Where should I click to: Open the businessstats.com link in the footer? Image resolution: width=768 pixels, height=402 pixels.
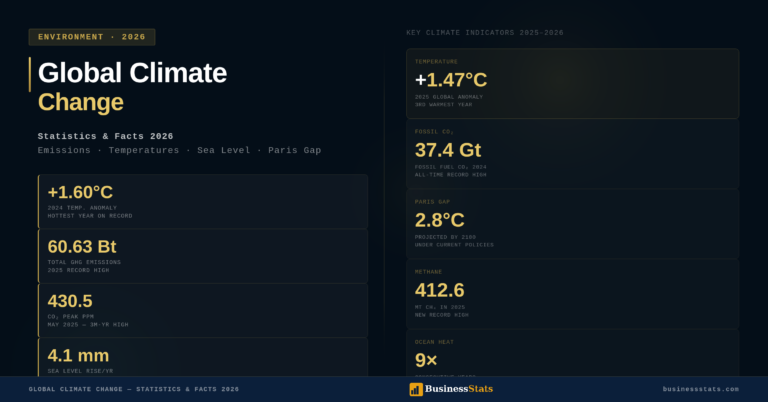click(700, 389)
